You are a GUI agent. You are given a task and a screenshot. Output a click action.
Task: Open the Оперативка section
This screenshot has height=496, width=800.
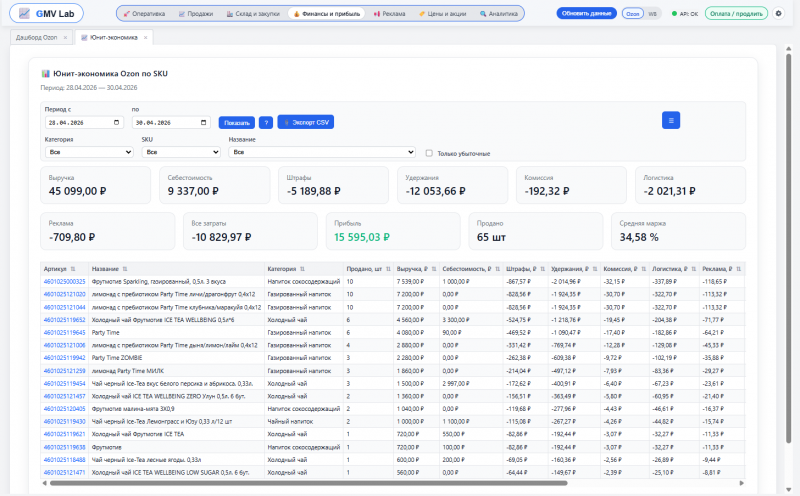144,14
